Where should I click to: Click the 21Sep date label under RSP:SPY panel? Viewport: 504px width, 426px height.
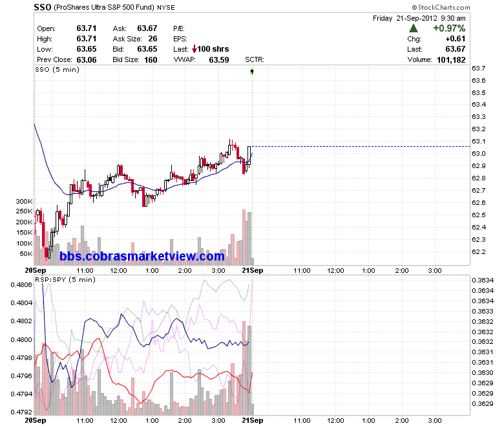coord(252,420)
